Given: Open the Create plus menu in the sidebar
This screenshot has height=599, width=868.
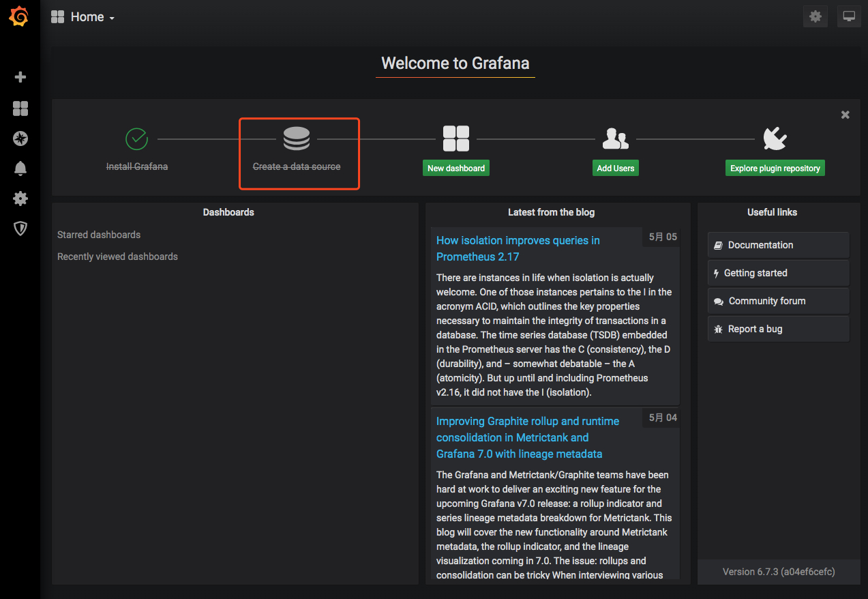Looking at the screenshot, I should point(20,77).
